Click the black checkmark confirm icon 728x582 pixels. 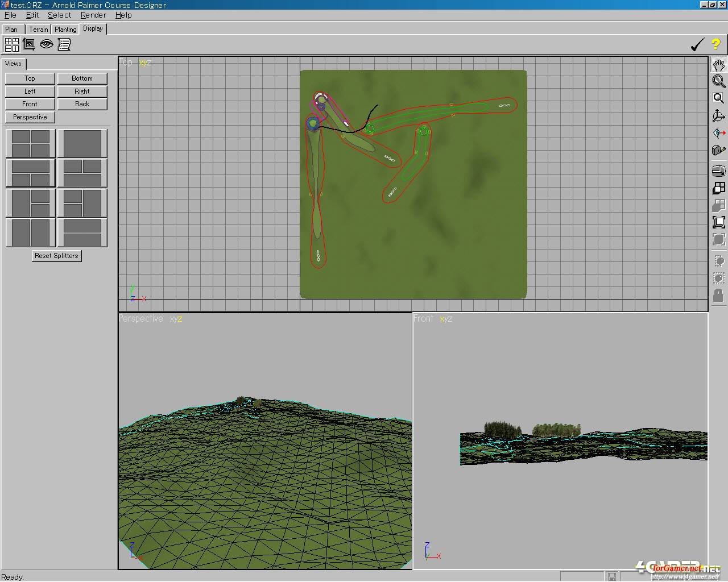697,44
